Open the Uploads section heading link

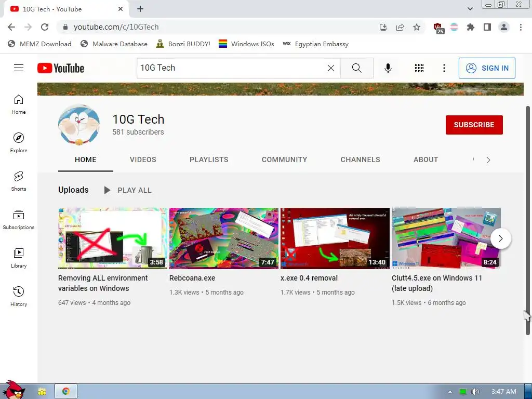(x=73, y=190)
